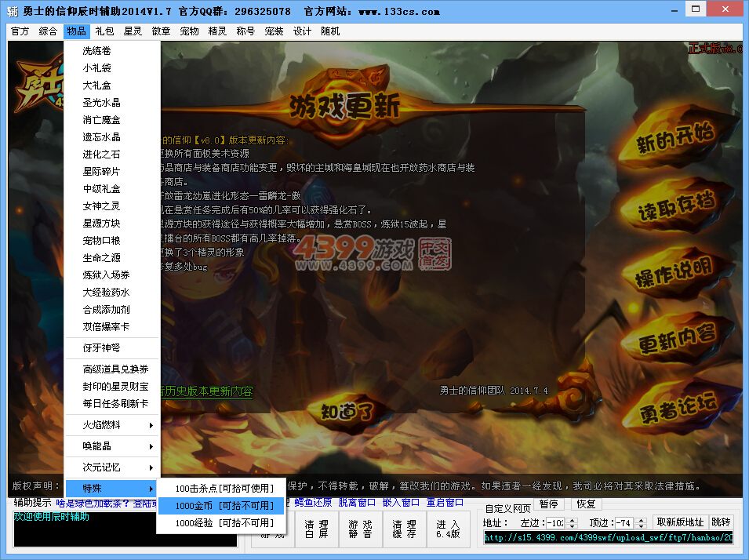The image size is (749, 560).
Task: Click the 游戏静音 button
Action: coord(361,529)
